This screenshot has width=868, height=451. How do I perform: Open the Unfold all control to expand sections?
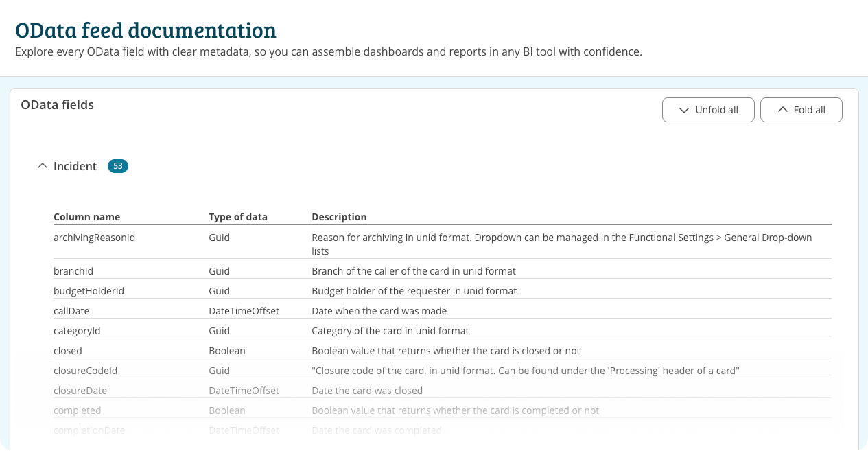(x=708, y=109)
